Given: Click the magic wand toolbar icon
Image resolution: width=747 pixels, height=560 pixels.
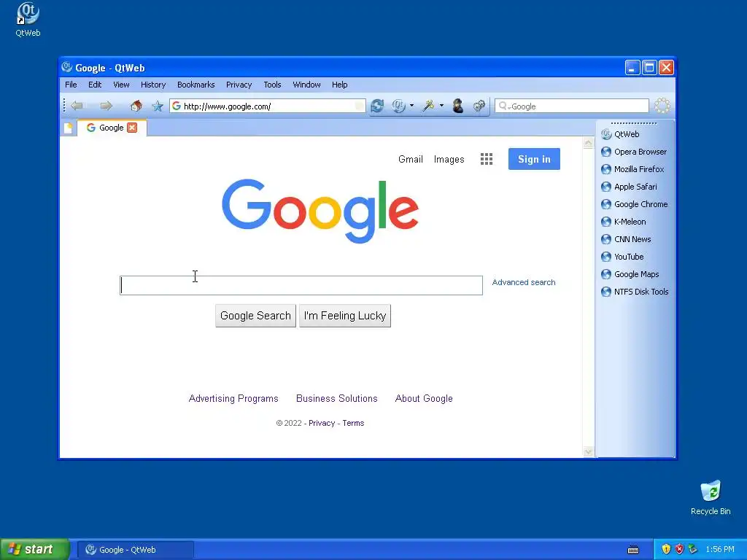Looking at the screenshot, I should click(427, 106).
